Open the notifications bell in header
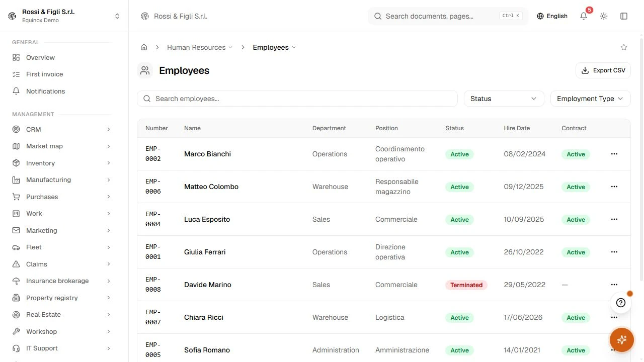644x362 pixels. [x=584, y=16]
